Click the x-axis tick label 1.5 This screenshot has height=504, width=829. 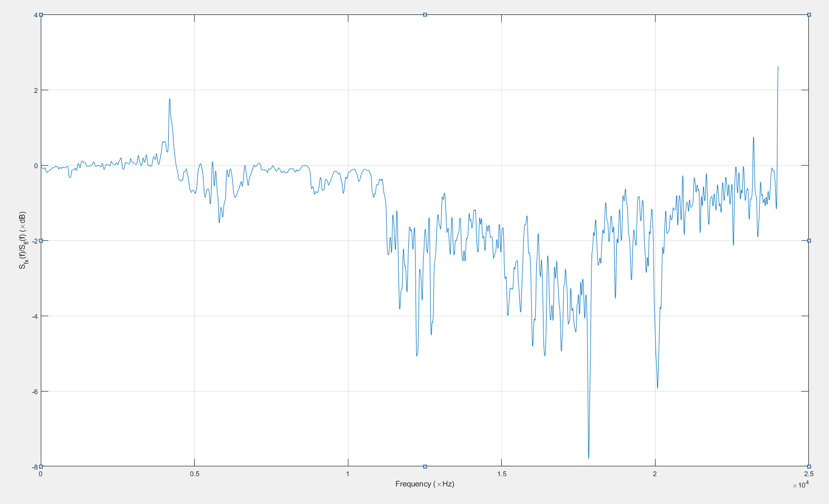click(501, 474)
